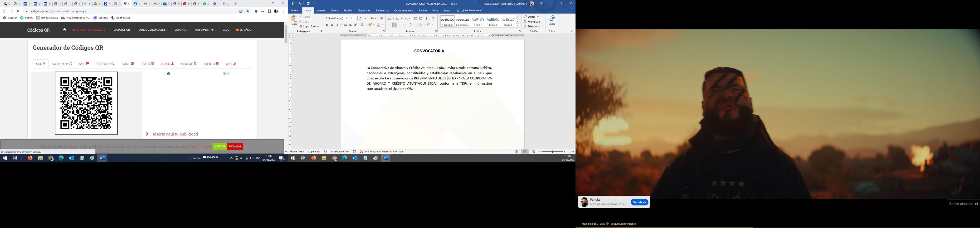
Task: Click Copiar formato paintbrush in Word
Action: click(310, 26)
